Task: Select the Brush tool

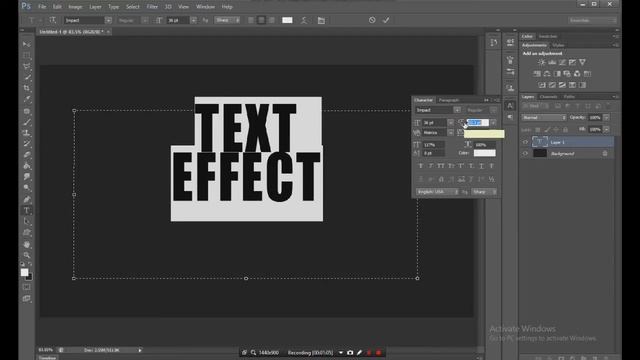Action: click(x=27, y=122)
